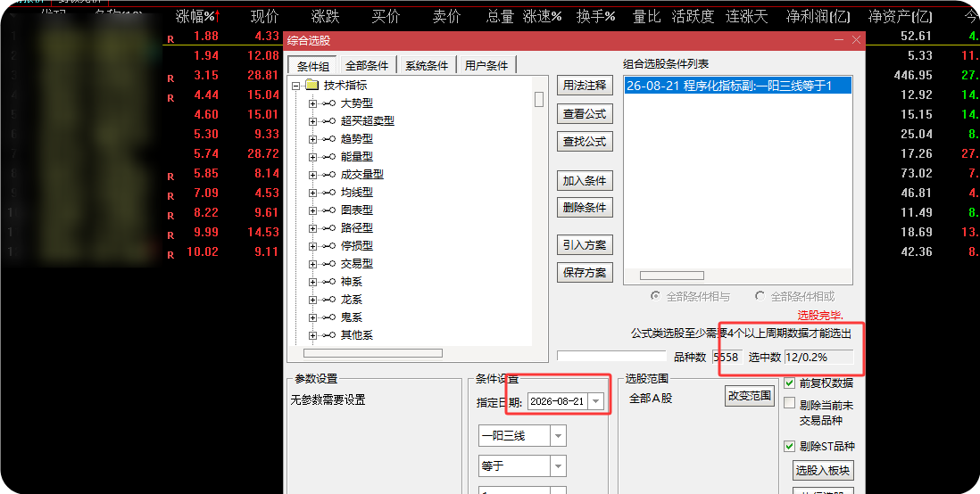
Task: Toggle the 剔除当前未交易品种 checkbox
Action: [x=789, y=403]
